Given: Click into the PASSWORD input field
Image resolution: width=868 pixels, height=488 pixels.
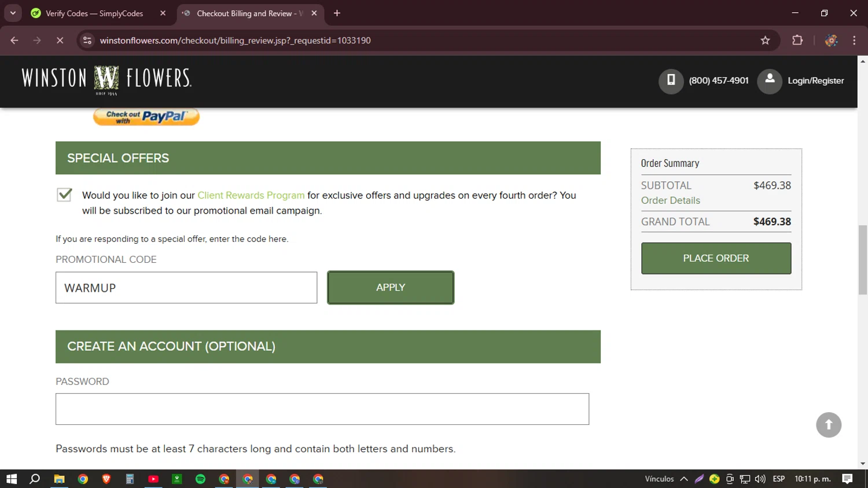Looking at the screenshot, I should [x=322, y=409].
